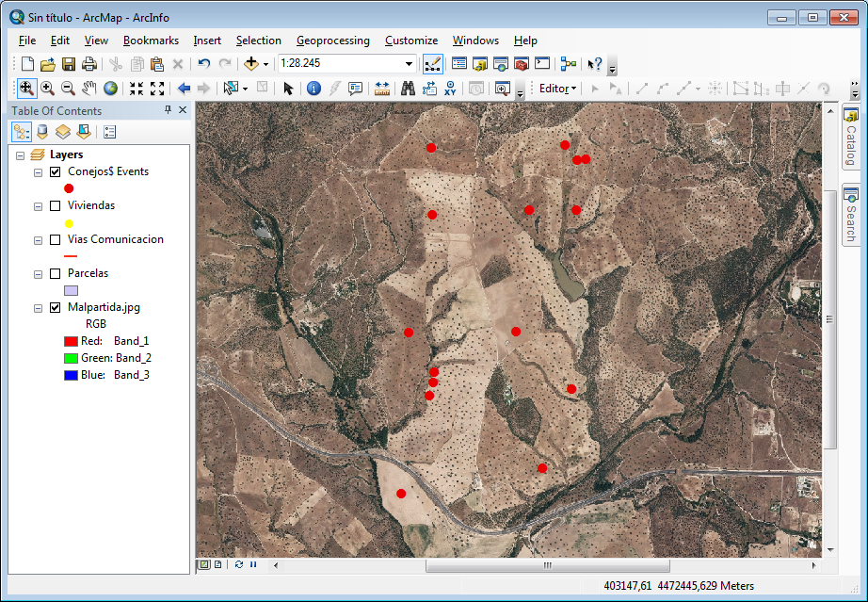The width and height of the screenshot is (868, 602).
Task: Select the Pan hand tool
Action: pyautogui.click(x=88, y=88)
